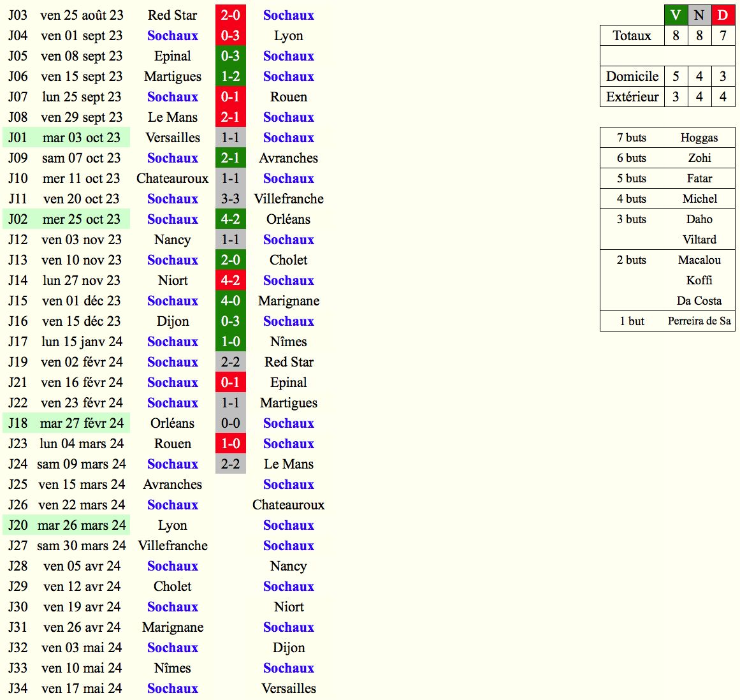Click the Martigues 1-2 Sochaux score
Screen dimensions: 740x700
click(230, 76)
